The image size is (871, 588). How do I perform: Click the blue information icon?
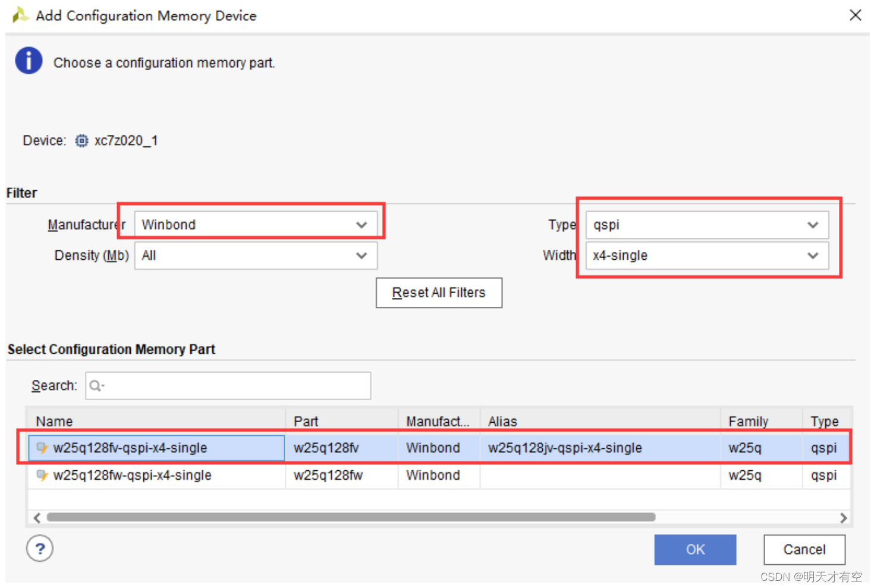(29, 61)
